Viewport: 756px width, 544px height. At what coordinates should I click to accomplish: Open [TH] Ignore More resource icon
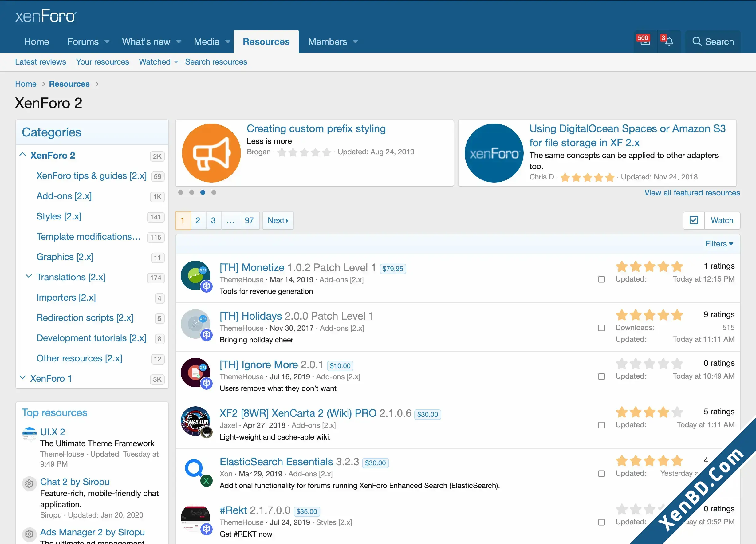[195, 373]
